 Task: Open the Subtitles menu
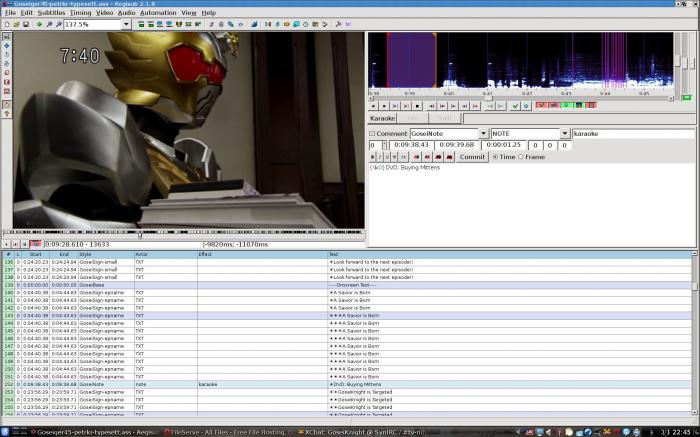tap(51, 12)
